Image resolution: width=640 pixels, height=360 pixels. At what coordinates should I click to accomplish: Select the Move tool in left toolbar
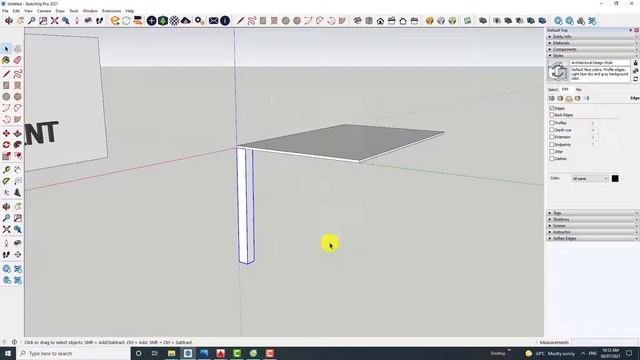coord(6,133)
